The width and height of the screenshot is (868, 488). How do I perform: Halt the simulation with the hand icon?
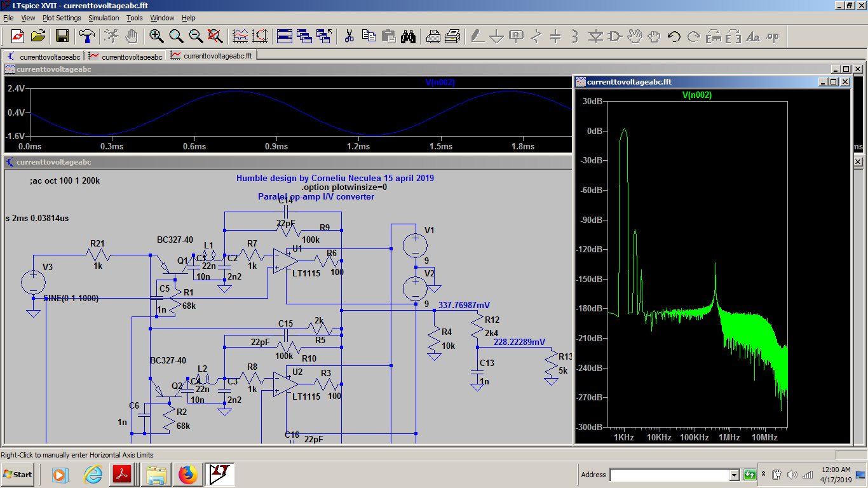point(132,36)
